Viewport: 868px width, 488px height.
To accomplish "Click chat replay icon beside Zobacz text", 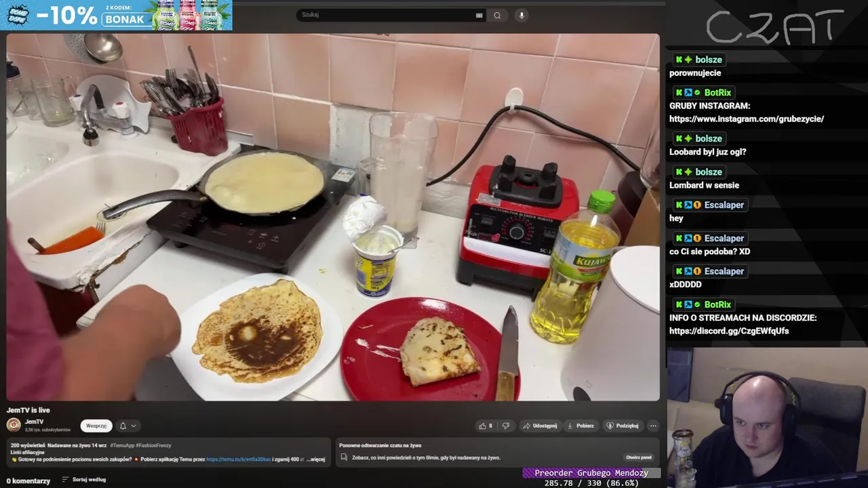I will click(344, 457).
